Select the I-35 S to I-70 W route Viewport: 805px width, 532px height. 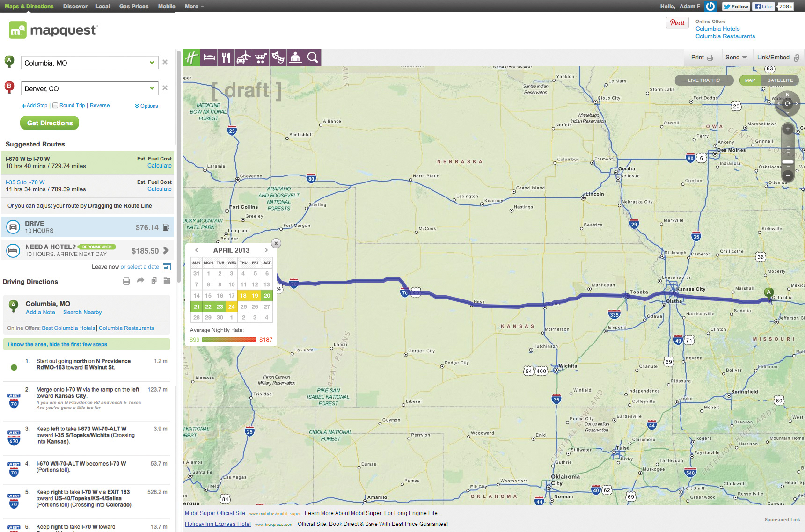pyautogui.click(x=88, y=186)
